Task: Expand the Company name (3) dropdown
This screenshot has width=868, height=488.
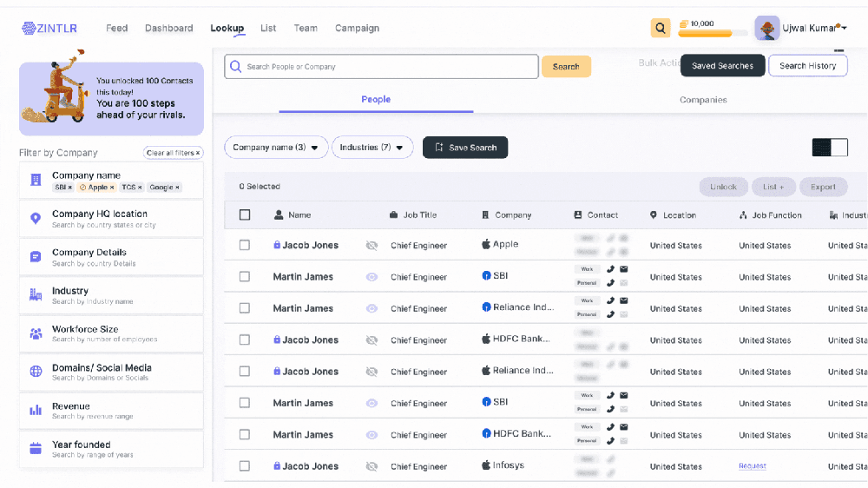Action: pos(276,148)
